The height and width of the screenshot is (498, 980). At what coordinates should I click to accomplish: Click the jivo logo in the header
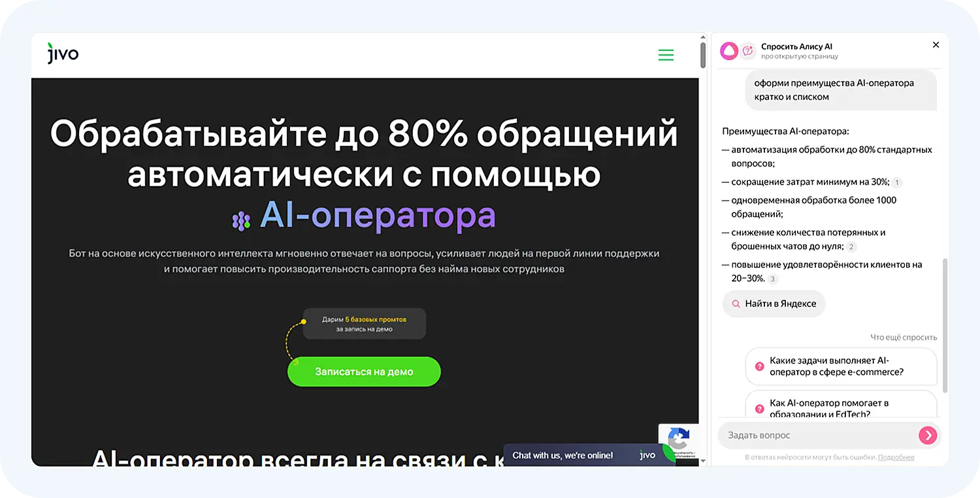point(63,54)
